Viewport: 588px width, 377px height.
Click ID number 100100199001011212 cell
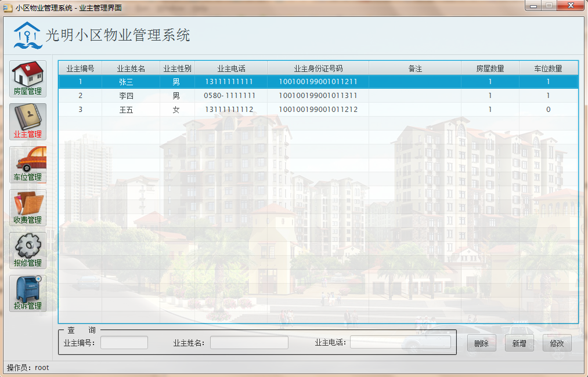318,110
